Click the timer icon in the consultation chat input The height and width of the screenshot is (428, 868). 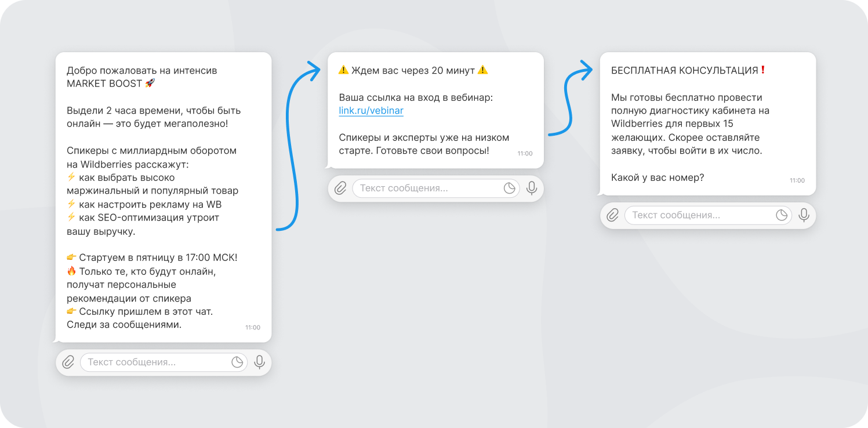[782, 215]
